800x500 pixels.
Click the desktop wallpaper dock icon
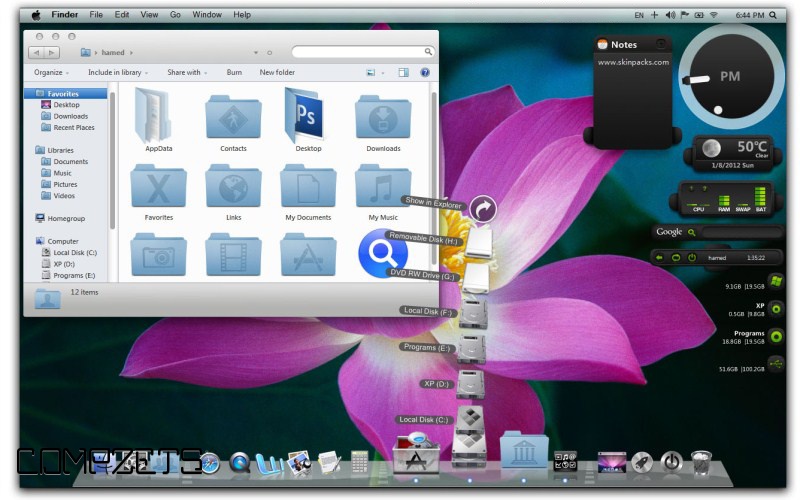tap(612, 462)
